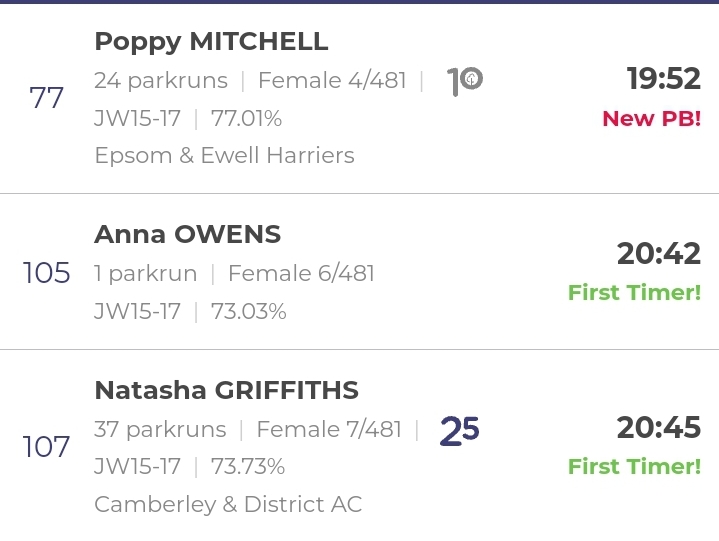Select position number 107
Image resolution: width=719 pixels, height=541 pixels.
46,447
